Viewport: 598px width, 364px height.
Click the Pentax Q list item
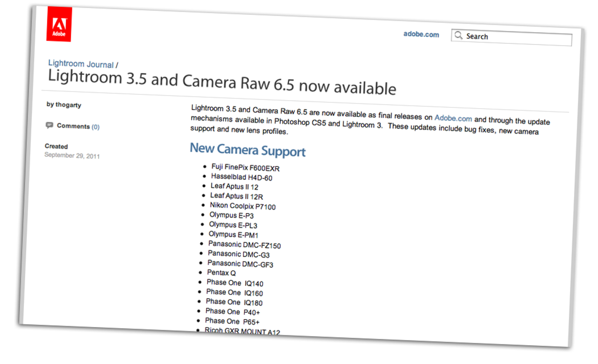click(221, 273)
